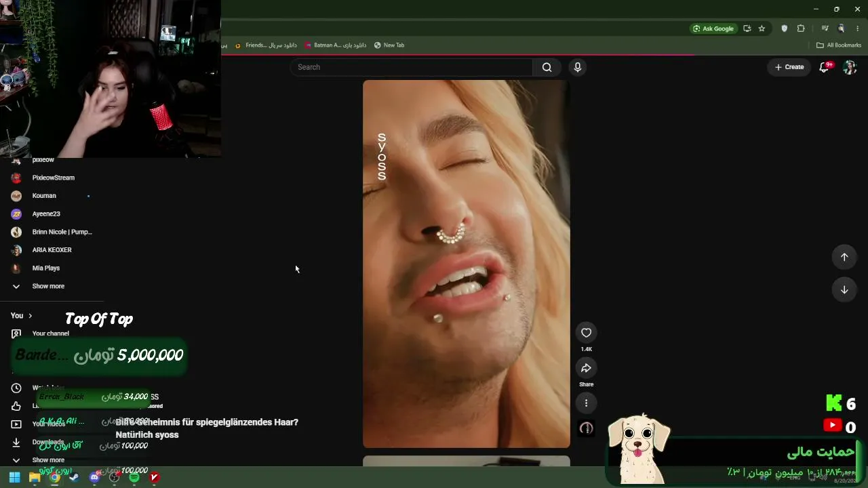The width and height of the screenshot is (868, 488).
Task: Expand the You section chevron
Action: [30, 316]
